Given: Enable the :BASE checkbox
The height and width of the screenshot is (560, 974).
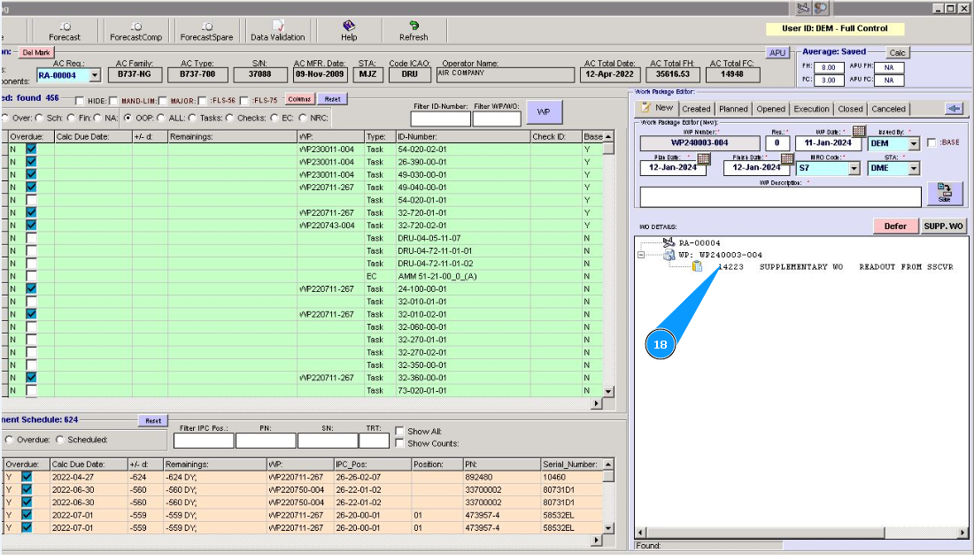Looking at the screenshot, I should click(931, 143).
